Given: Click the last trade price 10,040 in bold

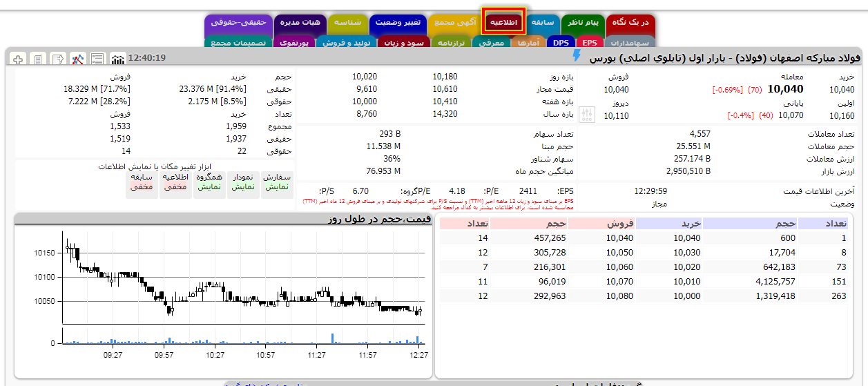Looking at the screenshot, I should pos(785,89).
